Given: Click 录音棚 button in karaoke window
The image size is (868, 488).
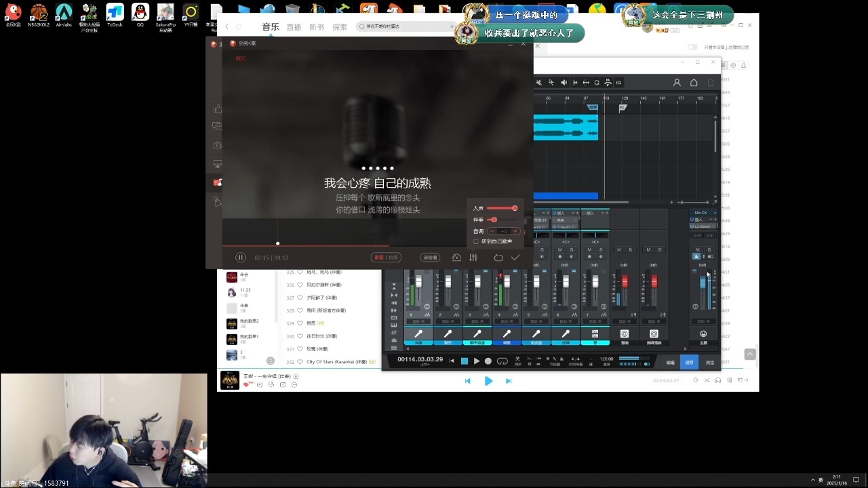Looking at the screenshot, I should click(x=430, y=258).
